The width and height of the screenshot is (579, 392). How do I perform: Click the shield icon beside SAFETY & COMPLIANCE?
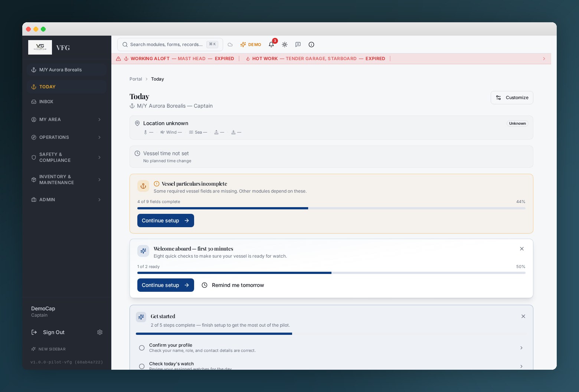pyautogui.click(x=34, y=157)
